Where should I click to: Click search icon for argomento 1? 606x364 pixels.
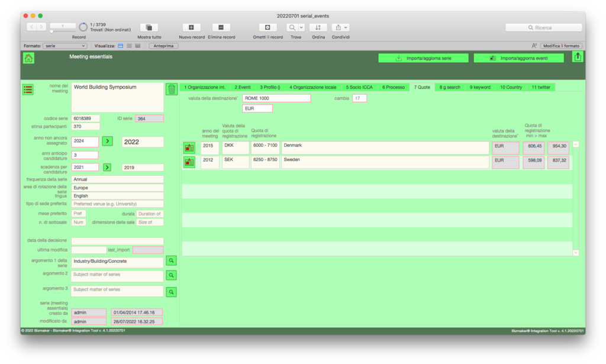point(171,261)
